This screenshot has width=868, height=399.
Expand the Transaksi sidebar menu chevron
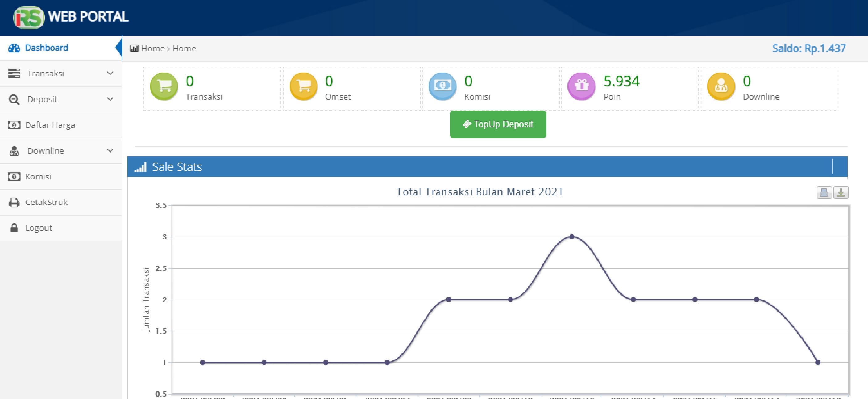(x=110, y=73)
